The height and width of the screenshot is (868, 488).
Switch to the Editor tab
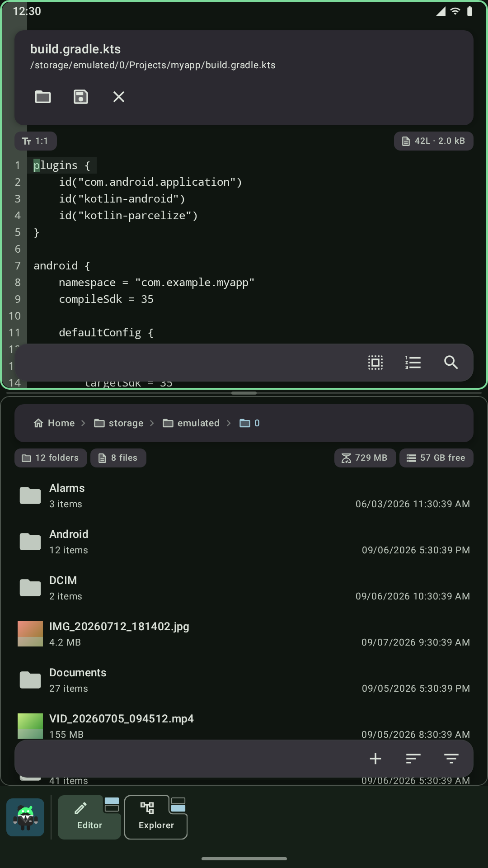pos(89,817)
